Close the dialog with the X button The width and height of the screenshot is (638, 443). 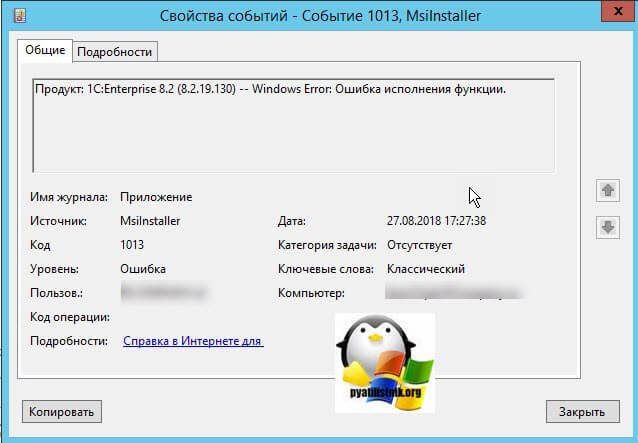(618, 11)
